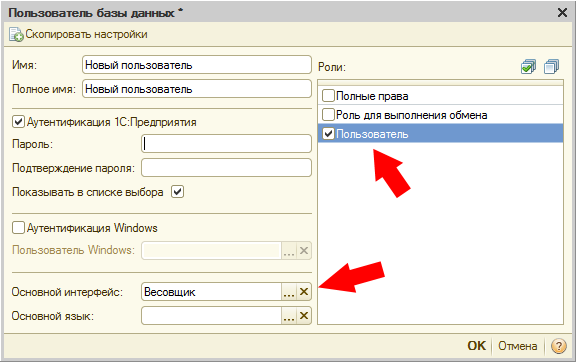This screenshot has width=576, height=362.
Task: Clear the Основной язык field with X
Action: coord(304,316)
